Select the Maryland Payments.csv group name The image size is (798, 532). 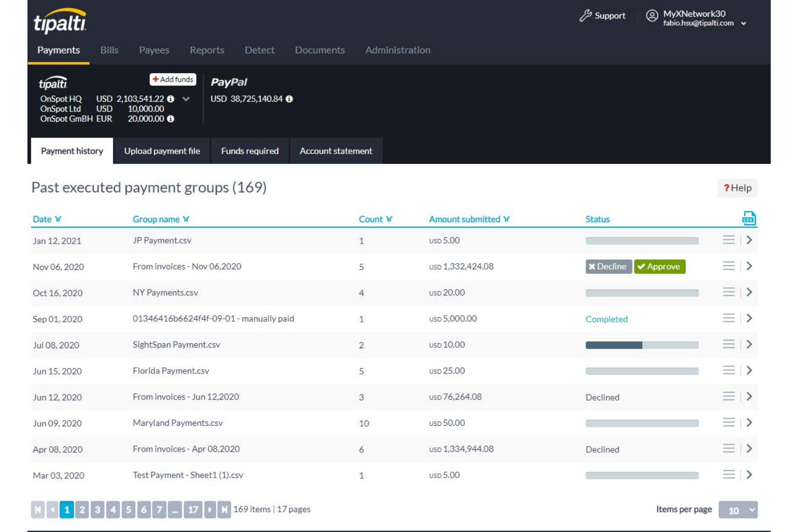coord(177,423)
